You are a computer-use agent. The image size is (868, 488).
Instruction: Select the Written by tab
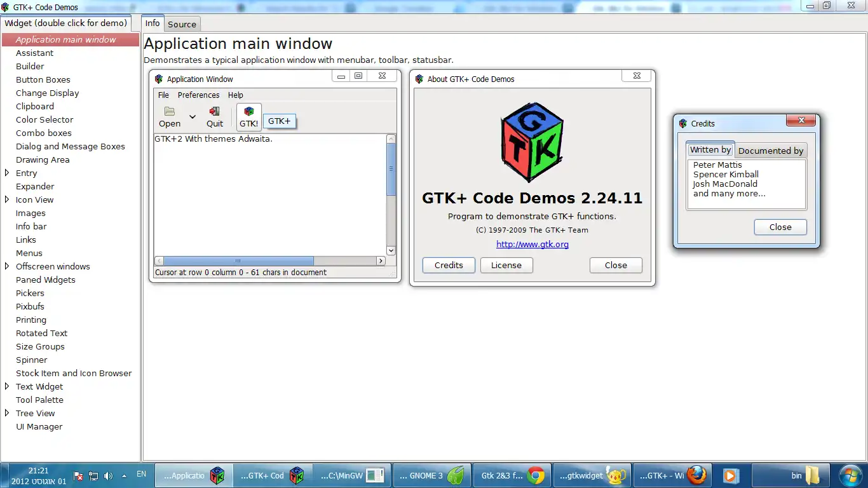click(710, 150)
